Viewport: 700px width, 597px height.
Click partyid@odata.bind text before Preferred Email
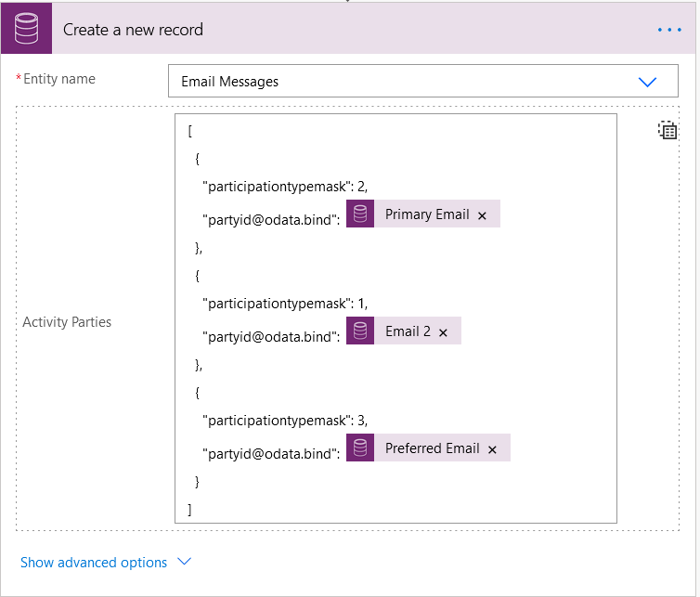271,454
